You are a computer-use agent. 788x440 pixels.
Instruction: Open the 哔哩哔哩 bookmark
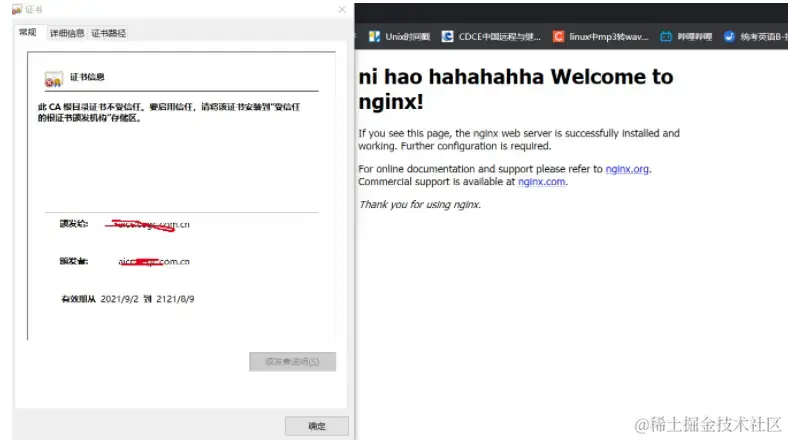(686, 37)
